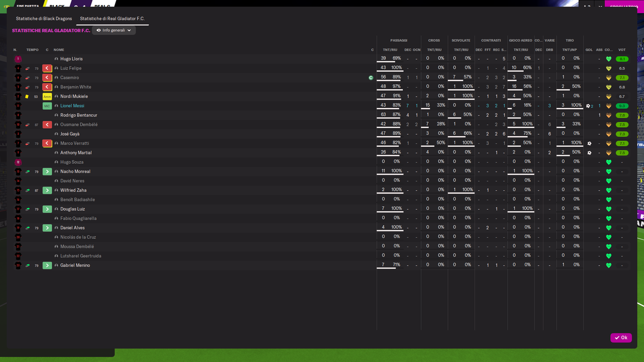Open the Info generali view dropdown

click(x=114, y=30)
